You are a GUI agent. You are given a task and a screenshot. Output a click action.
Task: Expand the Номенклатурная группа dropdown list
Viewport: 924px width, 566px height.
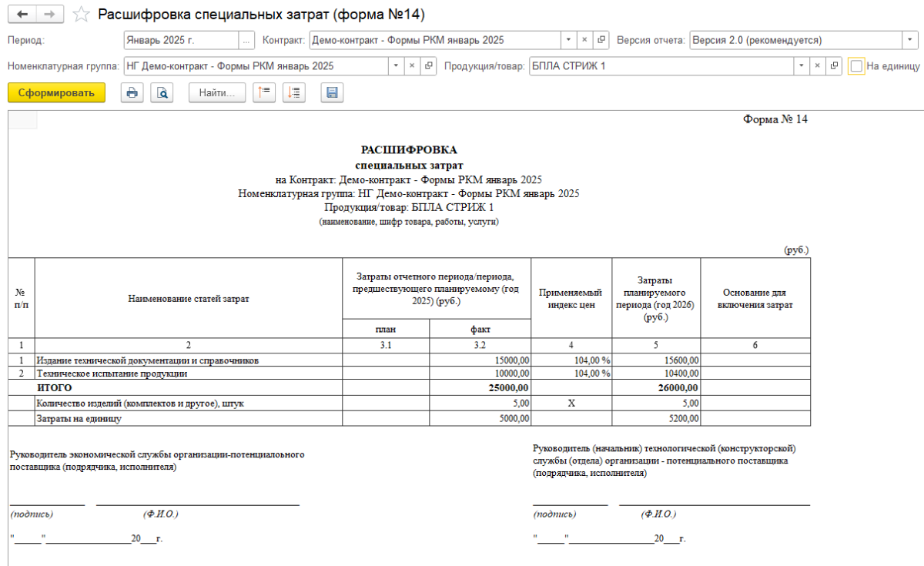coord(396,66)
